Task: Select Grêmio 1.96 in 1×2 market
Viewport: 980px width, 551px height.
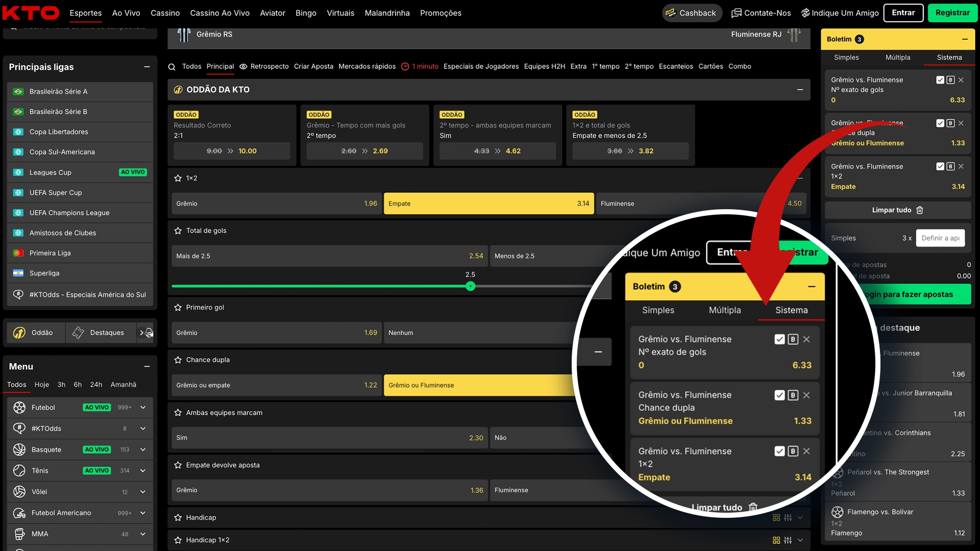Action: (276, 204)
